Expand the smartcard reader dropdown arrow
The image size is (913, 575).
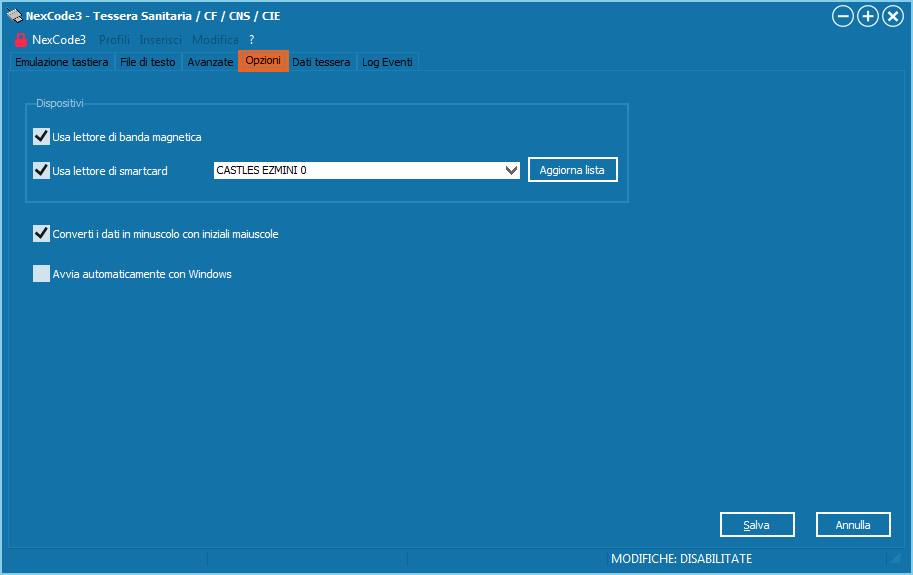pos(511,171)
